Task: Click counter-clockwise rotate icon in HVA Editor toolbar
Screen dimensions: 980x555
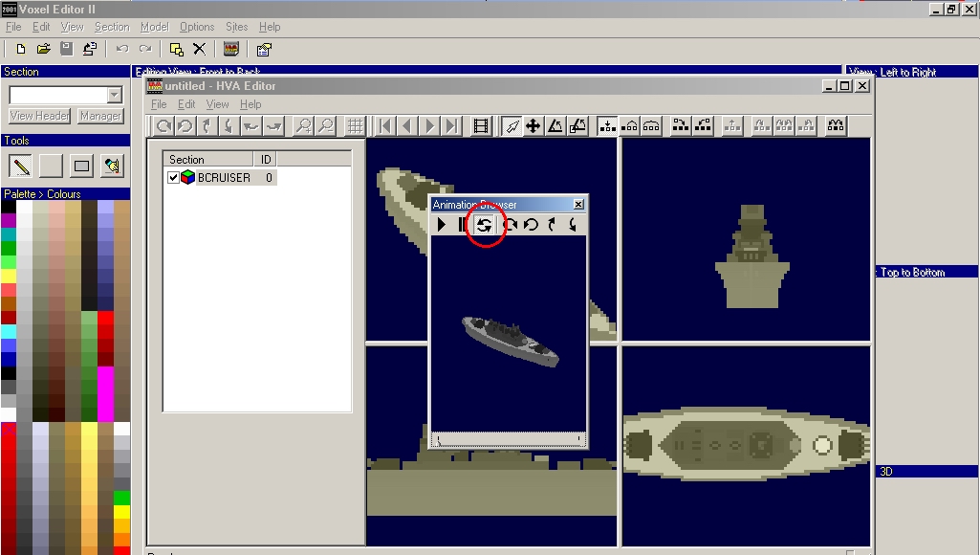Action: pyautogui.click(x=185, y=126)
